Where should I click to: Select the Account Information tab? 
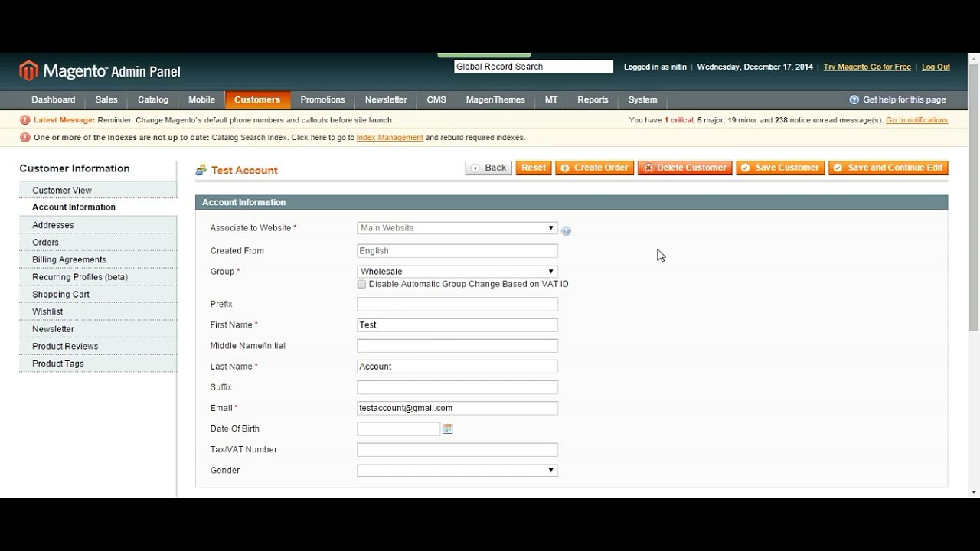point(98,207)
